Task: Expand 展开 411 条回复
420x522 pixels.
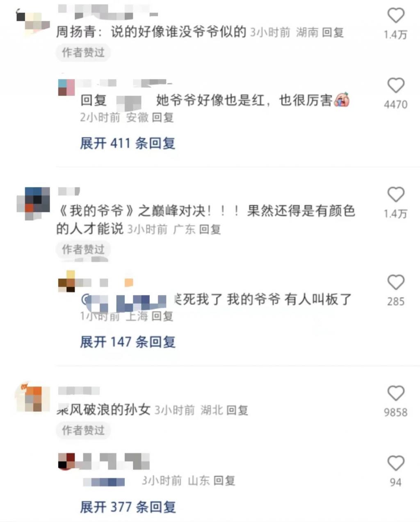Action: pos(128,143)
